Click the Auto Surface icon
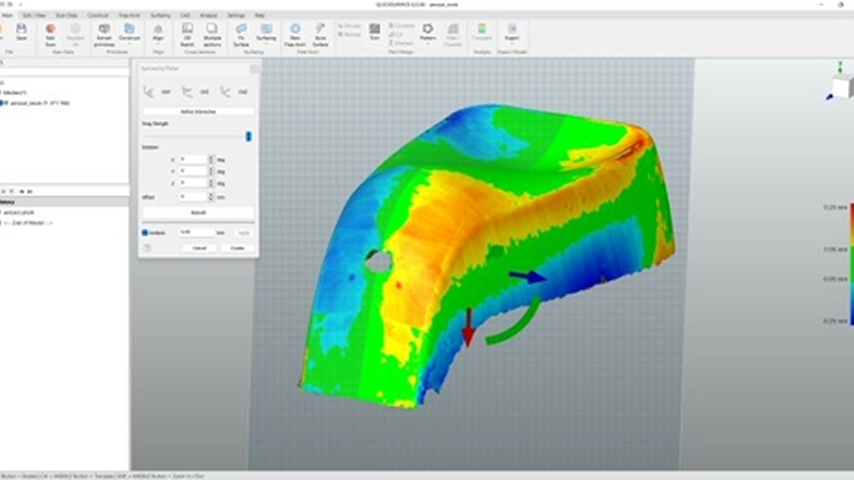 pyautogui.click(x=322, y=34)
